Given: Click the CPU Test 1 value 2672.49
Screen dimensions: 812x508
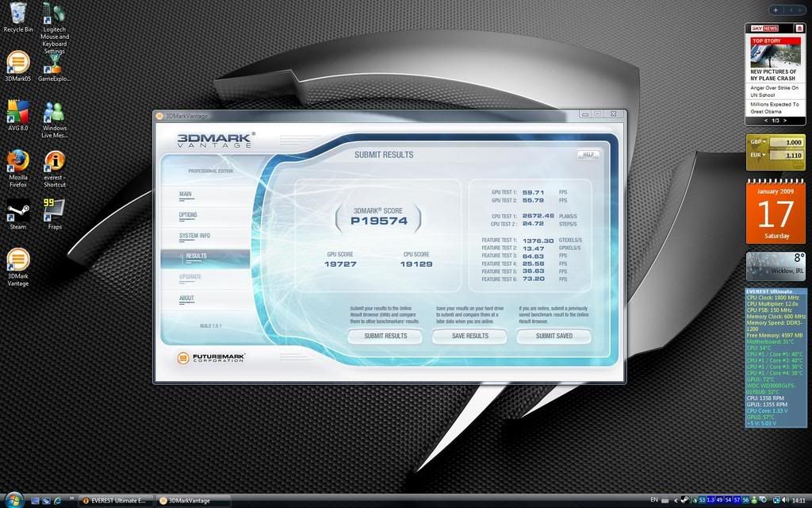Looking at the screenshot, I should [x=538, y=216].
